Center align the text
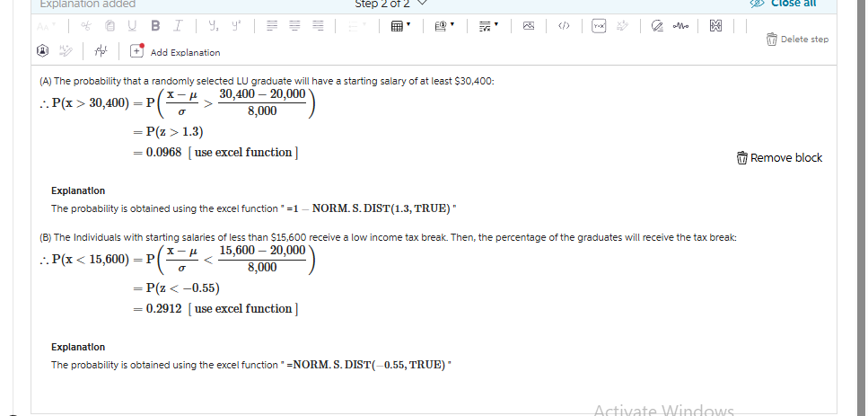Image resolution: width=868 pixels, height=416 pixels. point(295,25)
